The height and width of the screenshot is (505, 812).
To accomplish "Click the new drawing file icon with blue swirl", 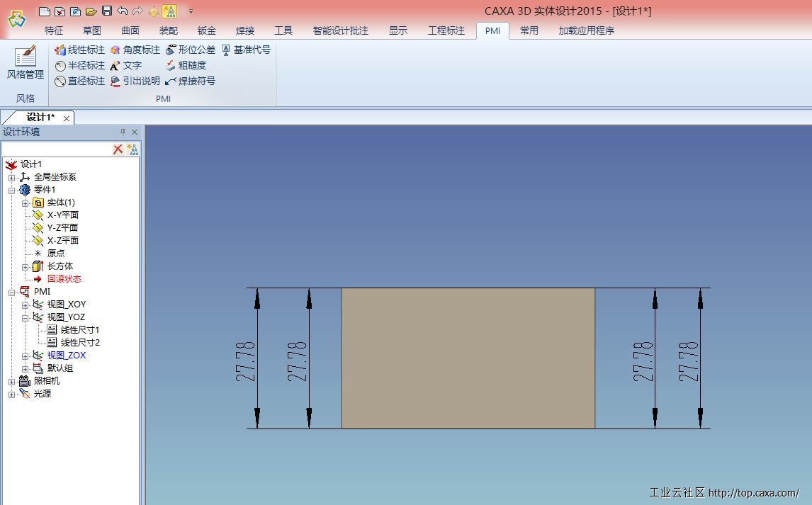I will (x=76, y=11).
